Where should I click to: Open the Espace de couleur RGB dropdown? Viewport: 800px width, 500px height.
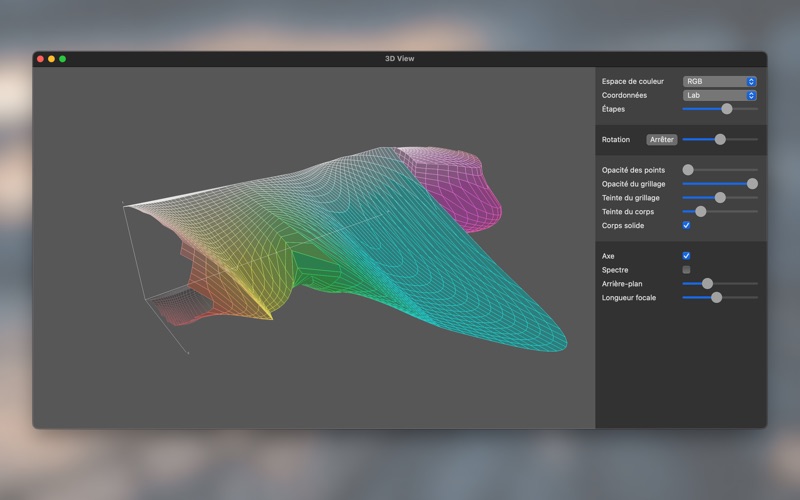[719, 82]
